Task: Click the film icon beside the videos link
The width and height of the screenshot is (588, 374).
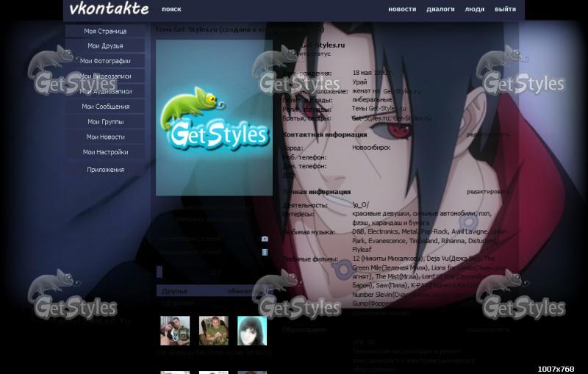Action: pos(265,252)
